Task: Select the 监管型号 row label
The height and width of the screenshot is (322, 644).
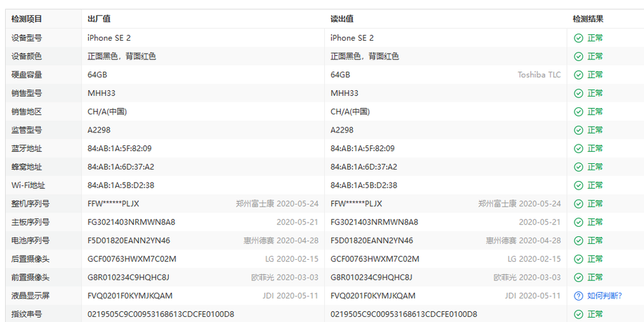Action: (26, 130)
